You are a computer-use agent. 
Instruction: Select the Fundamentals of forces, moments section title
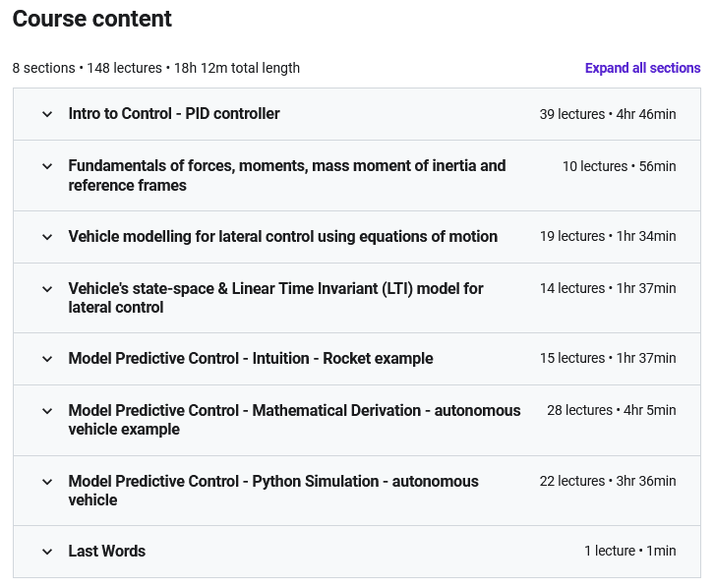[x=286, y=175]
